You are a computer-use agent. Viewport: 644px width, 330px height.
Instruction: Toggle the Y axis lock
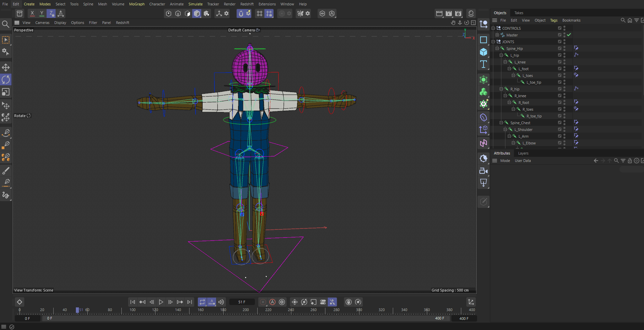(41, 13)
